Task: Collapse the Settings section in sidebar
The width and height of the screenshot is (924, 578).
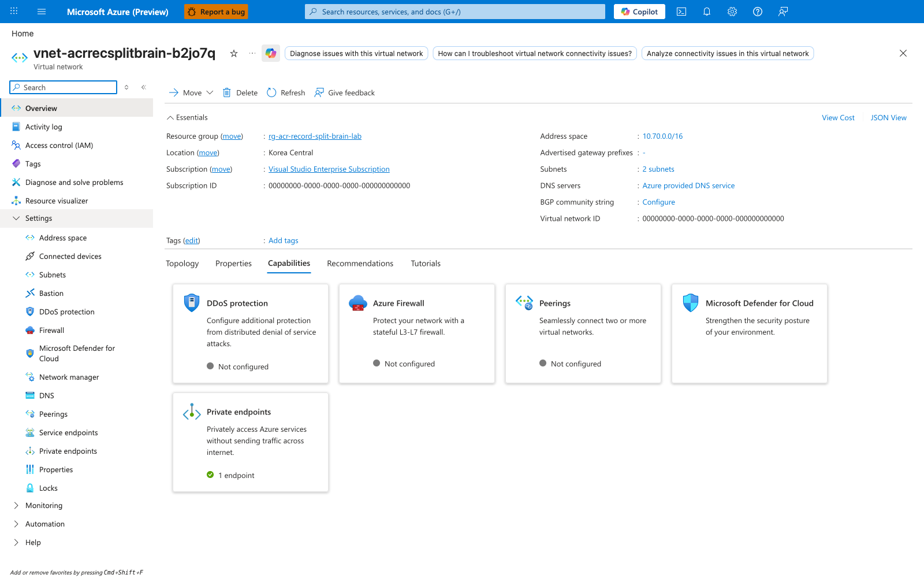Action: (16, 218)
